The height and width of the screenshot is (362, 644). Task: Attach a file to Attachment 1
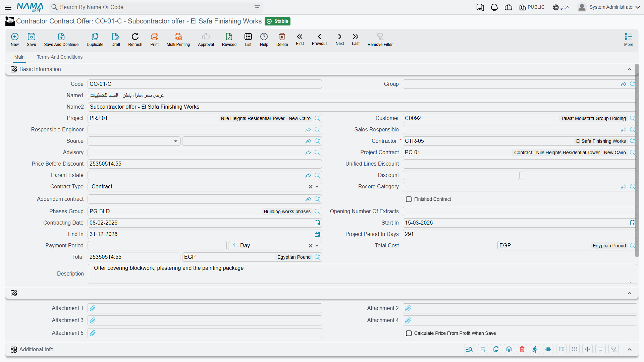pos(93,308)
